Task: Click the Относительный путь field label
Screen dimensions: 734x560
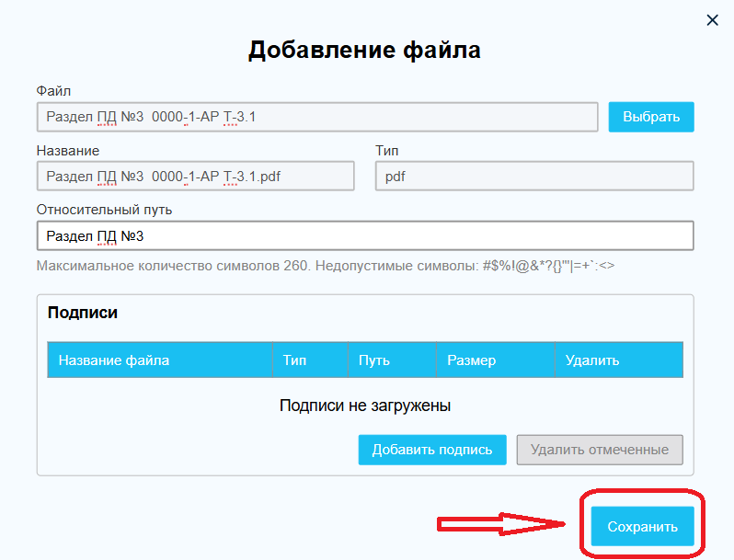Action: (104, 210)
